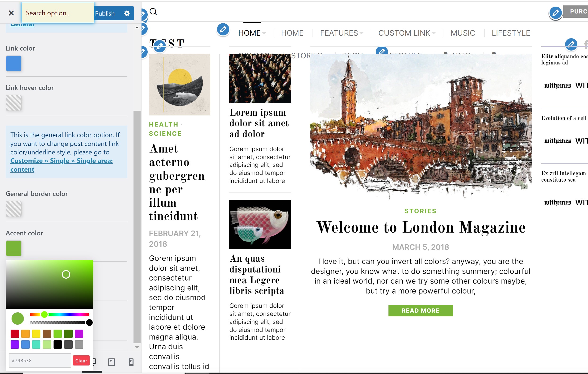Click the panel scrollbar up arrow
Image resolution: width=588 pixels, height=374 pixels.
click(x=137, y=27)
